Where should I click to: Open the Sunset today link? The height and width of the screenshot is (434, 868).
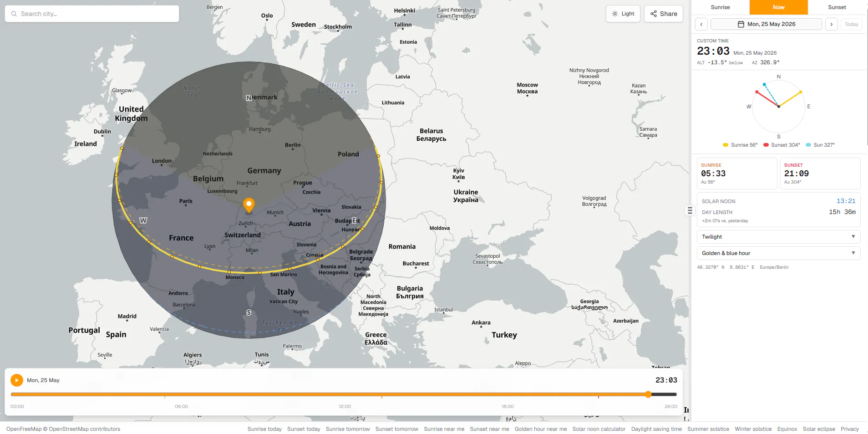[x=304, y=429]
